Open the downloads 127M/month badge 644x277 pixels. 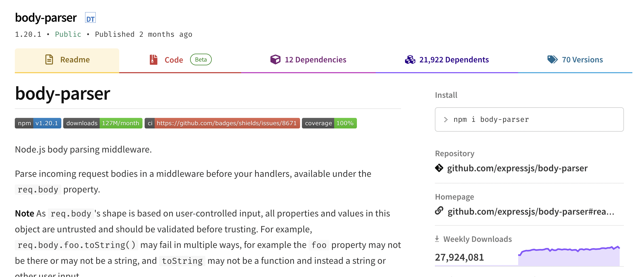tap(103, 123)
